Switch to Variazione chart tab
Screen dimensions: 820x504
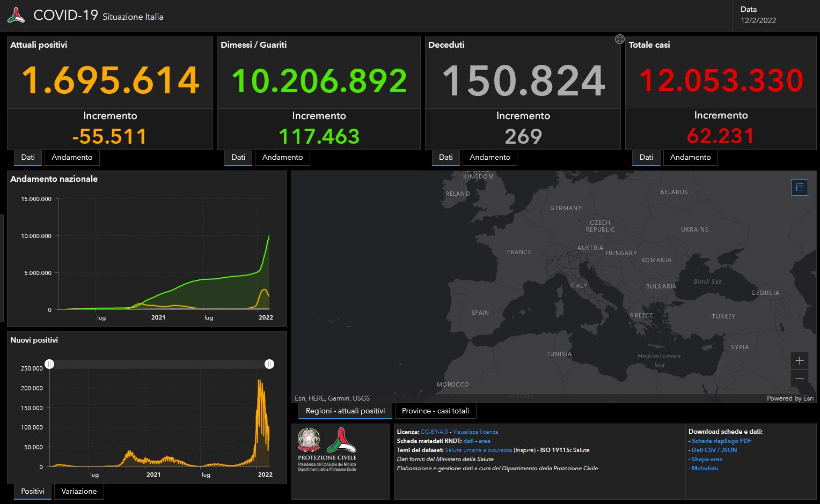[x=79, y=491]
